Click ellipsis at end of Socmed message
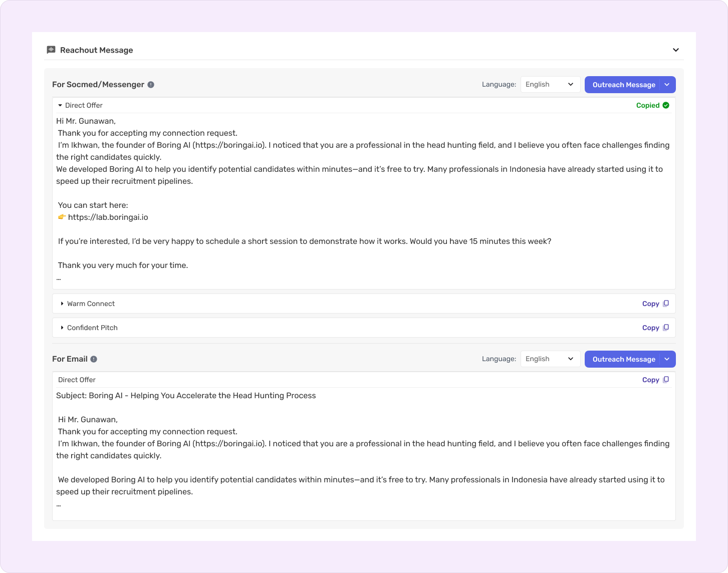Screen dimensions: 728x573 click(x=59, y=278)
